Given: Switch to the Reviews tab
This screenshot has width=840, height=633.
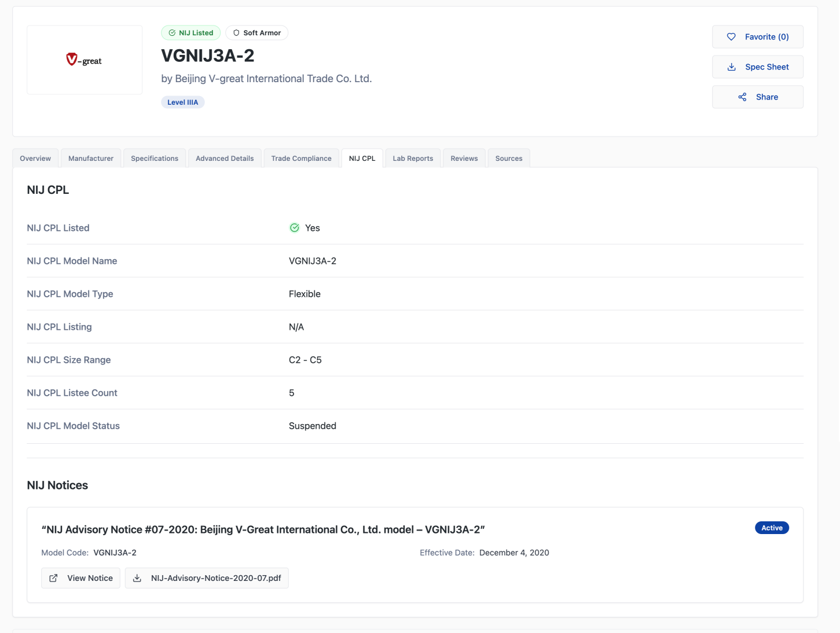Looking at the screenshot, I should pyautogui.click(x=464, y=158).
